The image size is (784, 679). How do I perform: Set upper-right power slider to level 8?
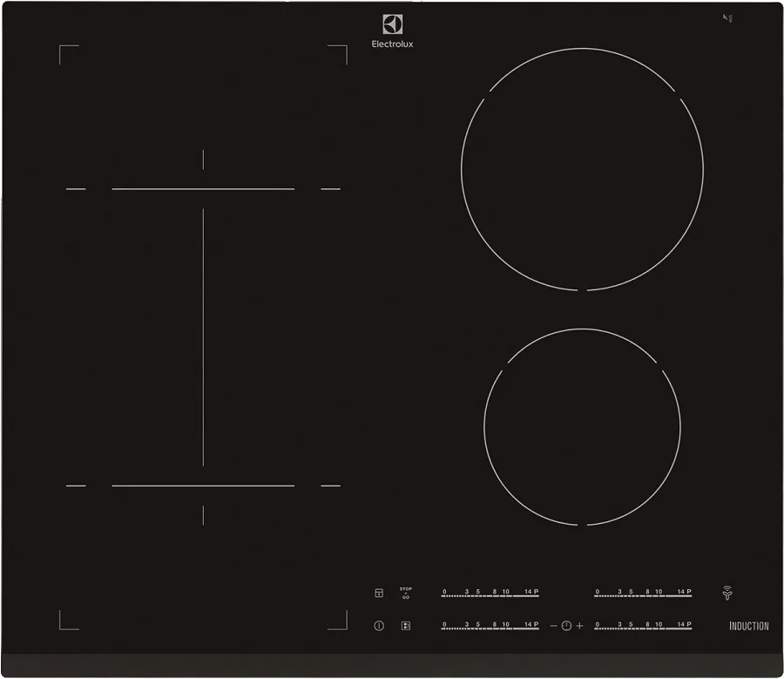coord(647,594)
